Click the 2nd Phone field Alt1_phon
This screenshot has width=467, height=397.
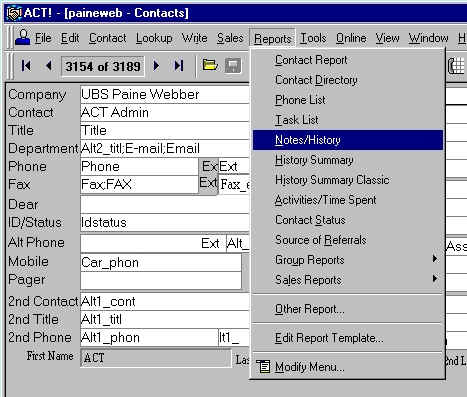click(x=149, y=338)
